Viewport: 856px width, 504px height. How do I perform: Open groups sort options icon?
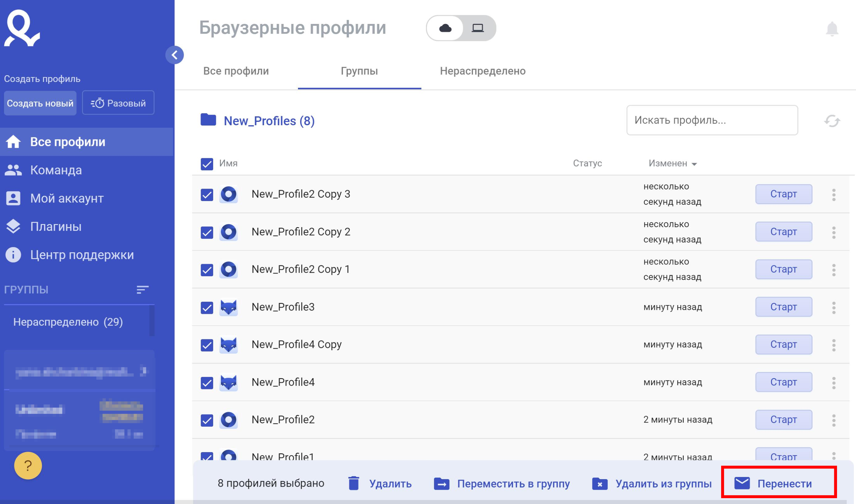pyautogui.click(x=143, y=290)
